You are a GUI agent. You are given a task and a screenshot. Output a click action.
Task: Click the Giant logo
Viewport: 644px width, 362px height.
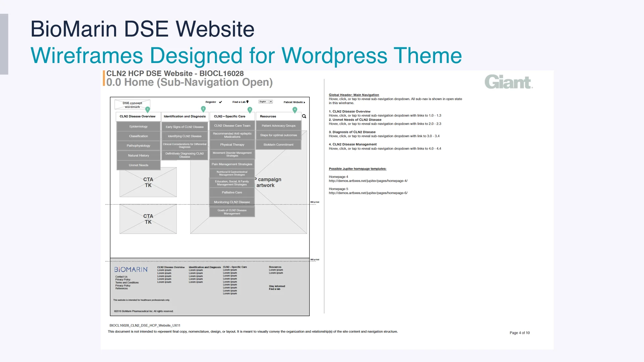(508, 82)
